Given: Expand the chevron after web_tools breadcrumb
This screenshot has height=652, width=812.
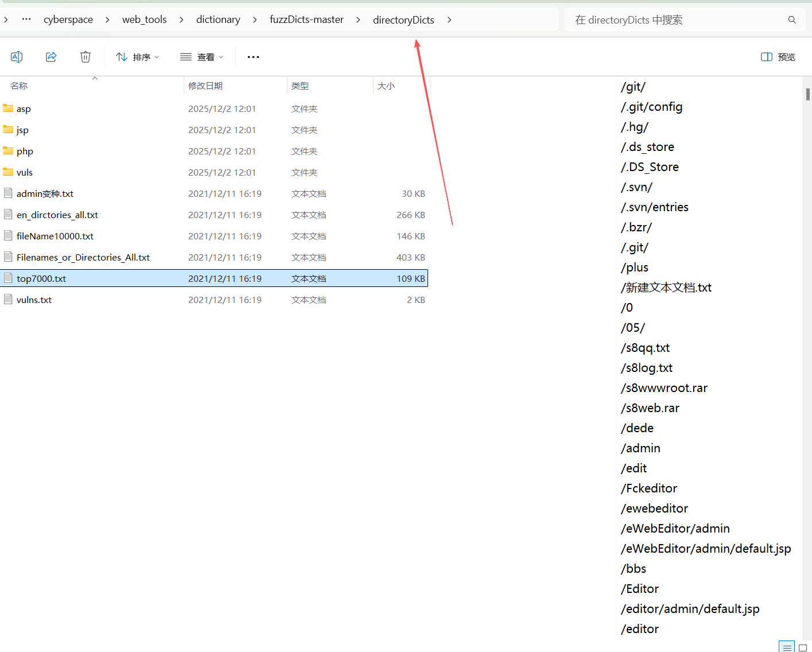Looking at the screenshot, I should click(181, 20).
